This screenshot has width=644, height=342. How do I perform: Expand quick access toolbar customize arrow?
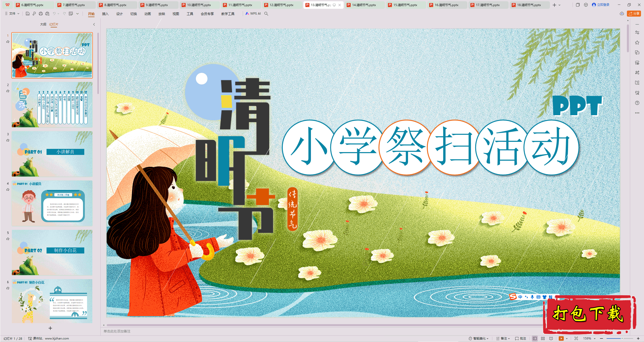pyautogui.click(x=77, y=14)
